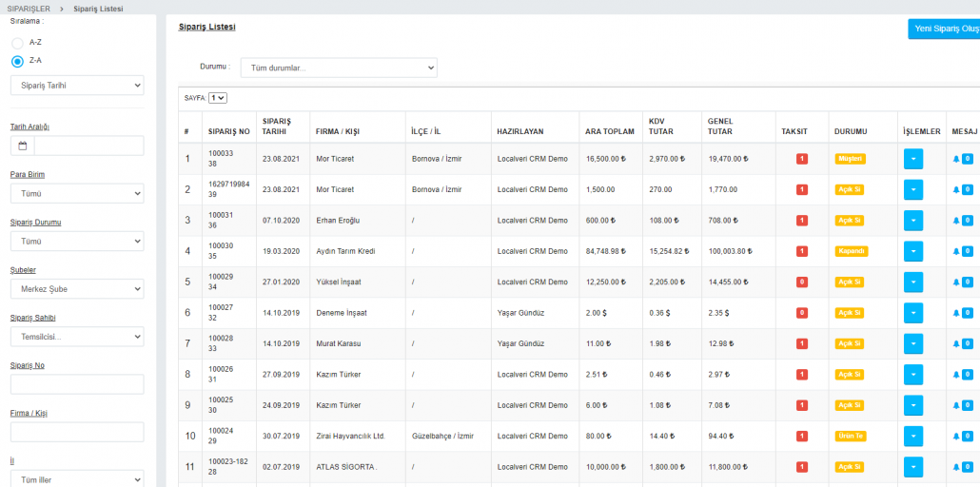
Task: Click the bell icon in Erhan Eroğlu row
Action: [955, 220]
